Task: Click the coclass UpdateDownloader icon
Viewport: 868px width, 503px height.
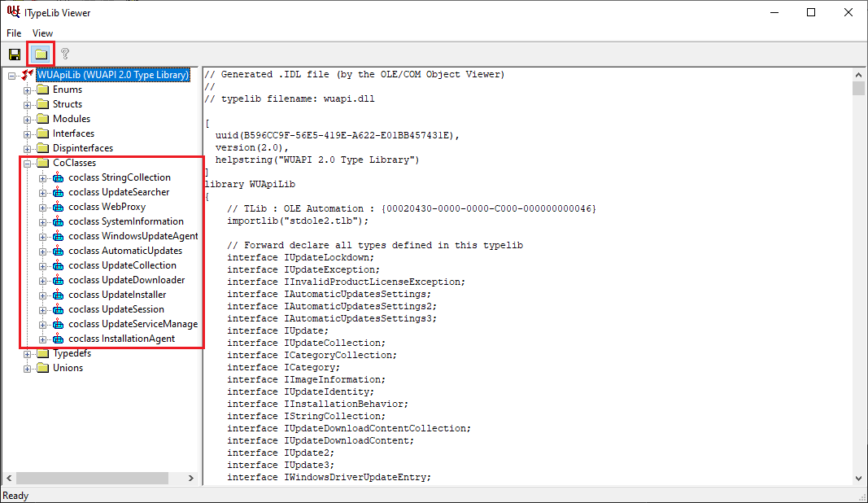Action: tap(58, 280)
